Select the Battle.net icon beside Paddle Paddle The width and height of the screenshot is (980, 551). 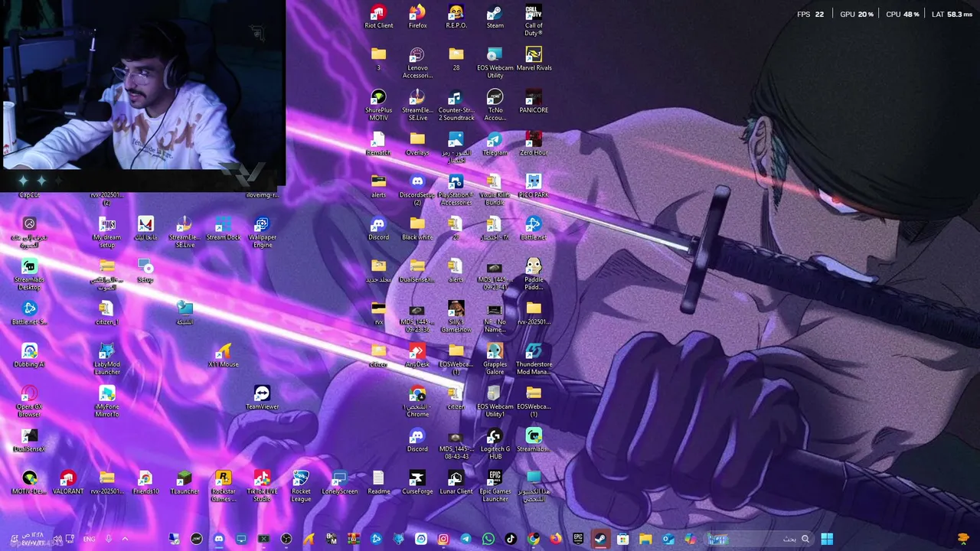point(534,228)
